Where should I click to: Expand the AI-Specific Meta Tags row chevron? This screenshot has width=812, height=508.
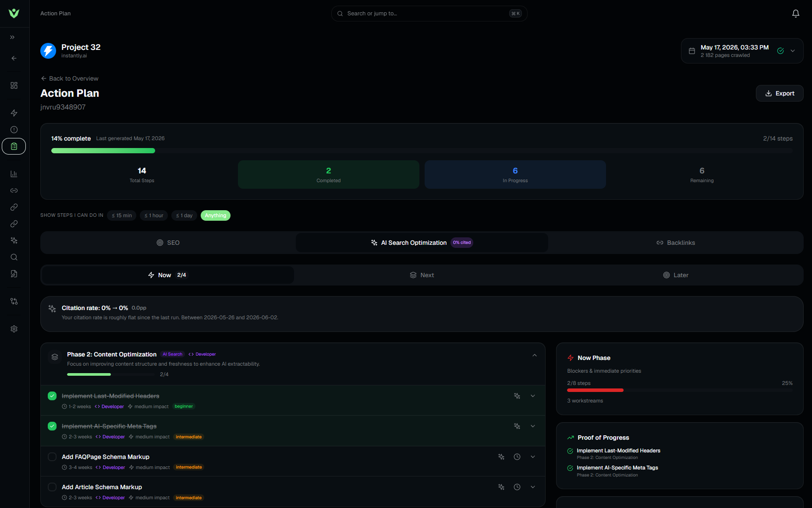(x=533, y=426)
